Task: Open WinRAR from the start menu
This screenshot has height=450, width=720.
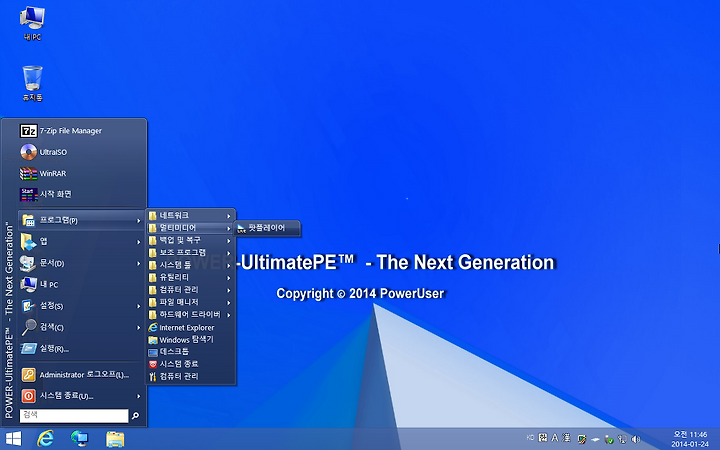Action: 82,174
